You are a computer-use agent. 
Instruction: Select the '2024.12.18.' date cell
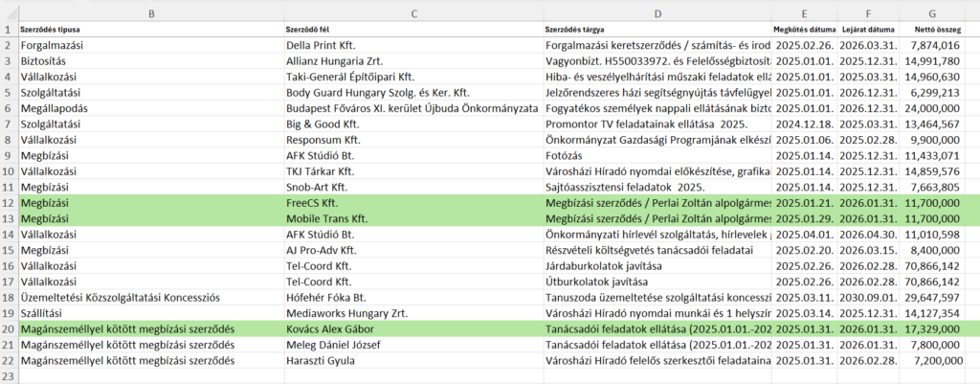coord(804,124)
